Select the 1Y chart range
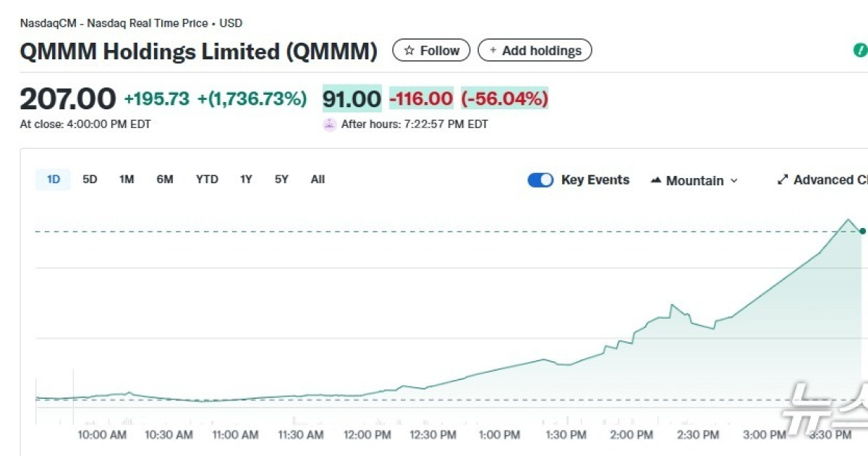868x456 pixels. click(x=245, y=180)
